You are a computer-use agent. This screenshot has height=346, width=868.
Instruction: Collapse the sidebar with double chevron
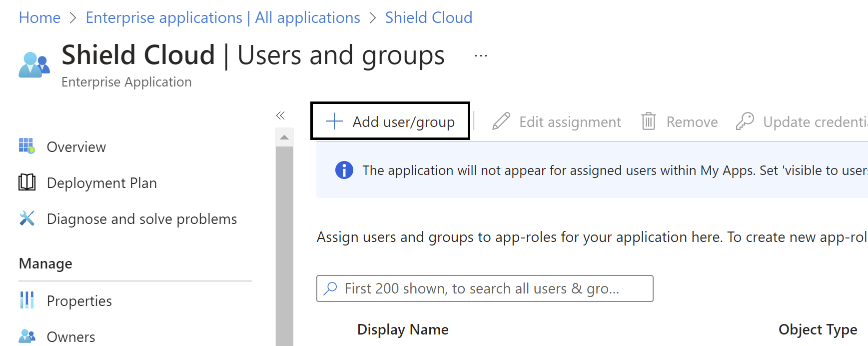point(280,115)
